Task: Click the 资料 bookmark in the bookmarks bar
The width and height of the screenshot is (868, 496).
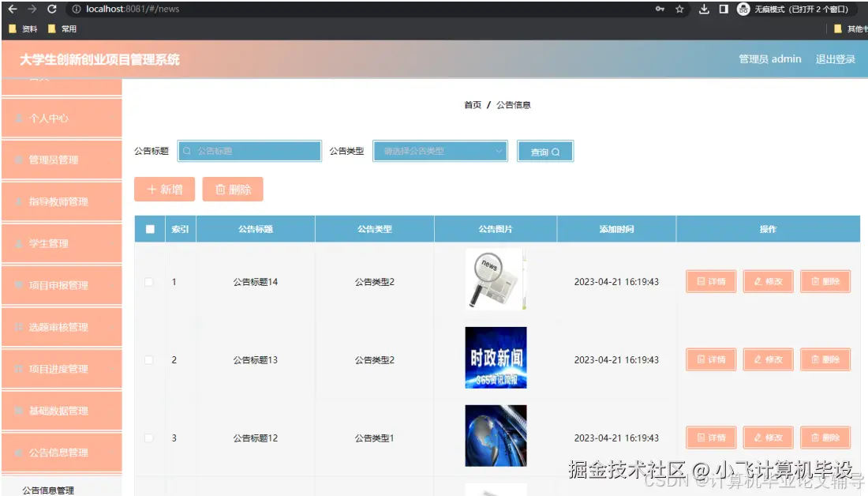Action: pyautogui.click(x=26, y=29)
